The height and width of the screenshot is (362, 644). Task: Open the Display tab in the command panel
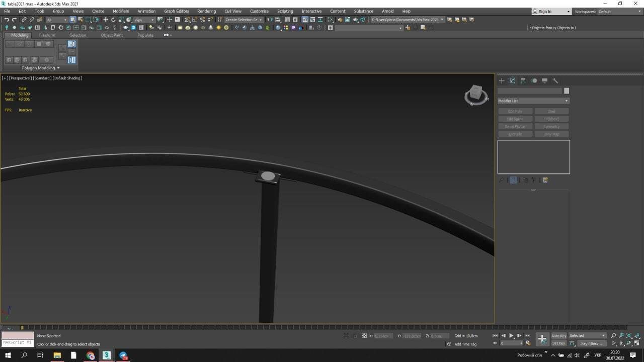[x=544, y=80]
